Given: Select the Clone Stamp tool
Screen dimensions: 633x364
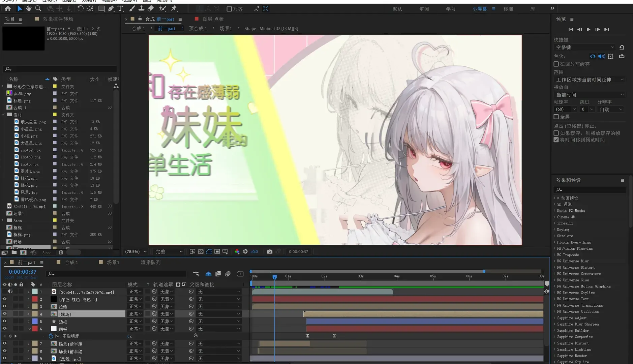Looking at the screenshot, I should 141,8.
